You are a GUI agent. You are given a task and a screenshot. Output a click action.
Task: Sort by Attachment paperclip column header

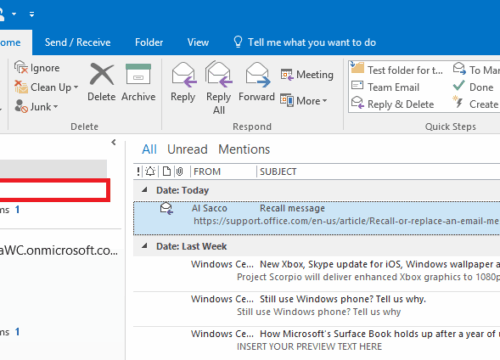click(x=180, y=171)
